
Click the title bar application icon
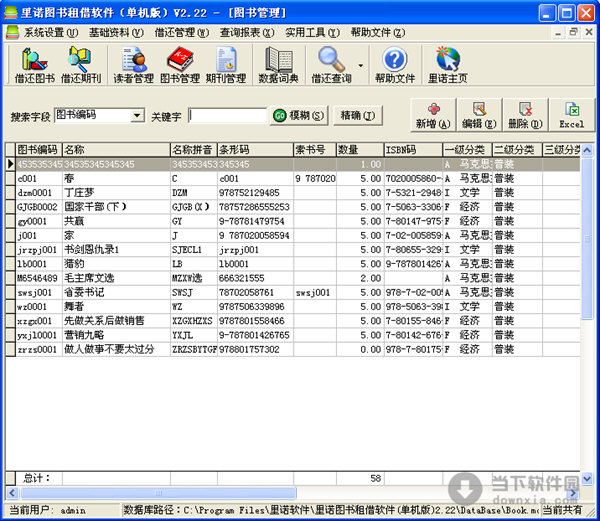pyautogui.click(x=11, y=13)
